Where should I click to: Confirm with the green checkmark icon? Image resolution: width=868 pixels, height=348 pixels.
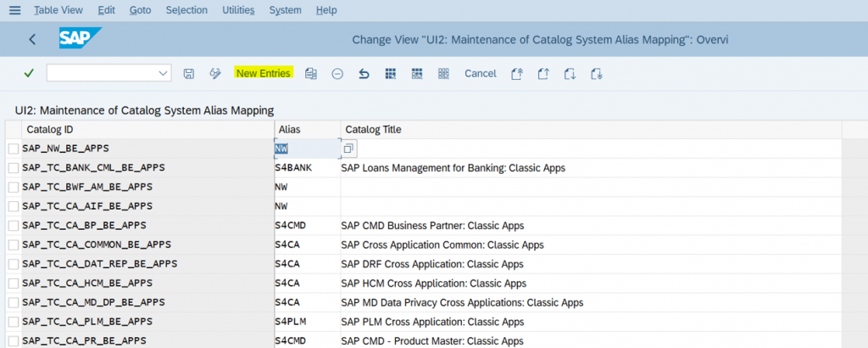30,73
